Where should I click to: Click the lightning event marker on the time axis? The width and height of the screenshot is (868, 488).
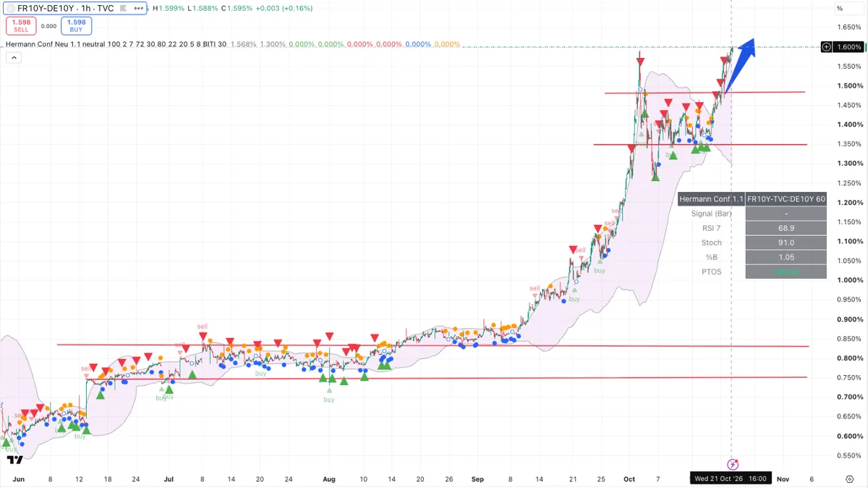pyautogui.click(x=732, y=463)
